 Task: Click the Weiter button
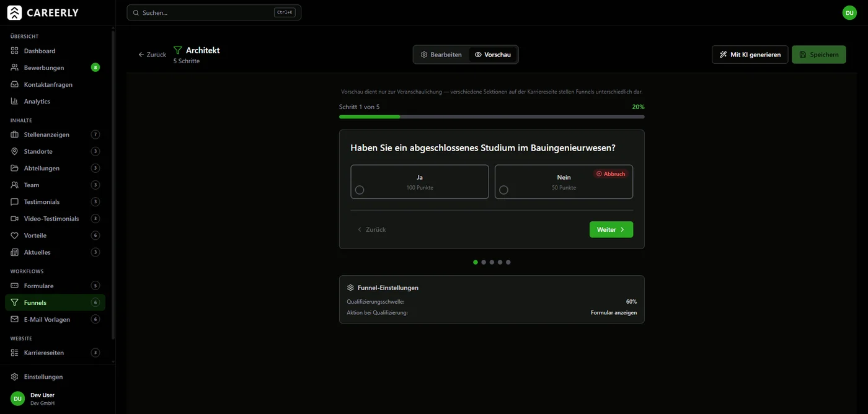[611, 229]
